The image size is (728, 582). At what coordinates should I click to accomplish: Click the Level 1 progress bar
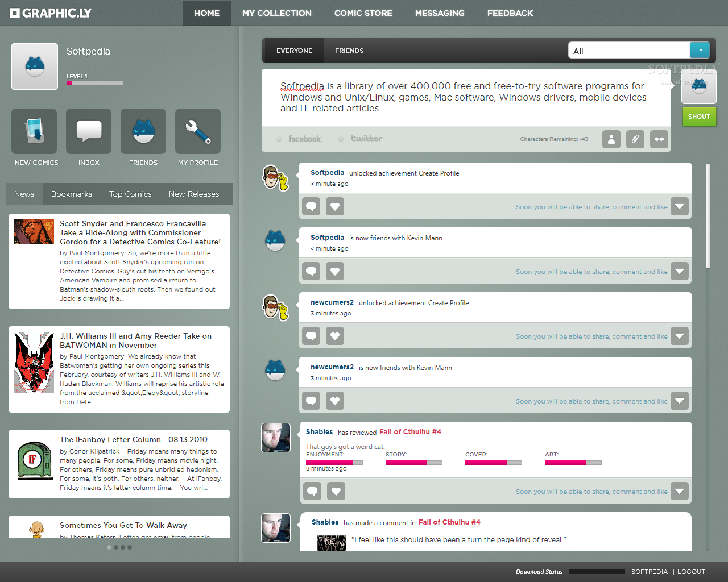94,83
